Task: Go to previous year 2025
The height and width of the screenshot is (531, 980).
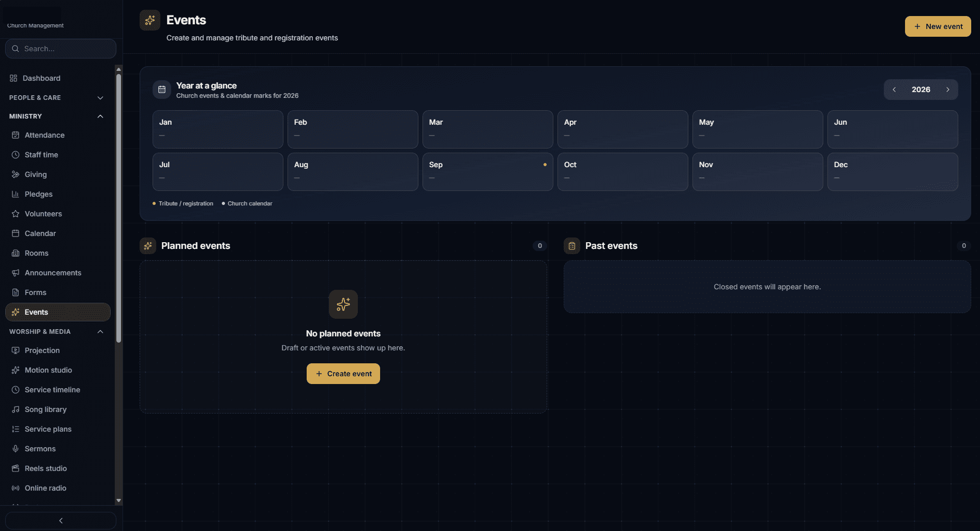Action: point(894,90)
